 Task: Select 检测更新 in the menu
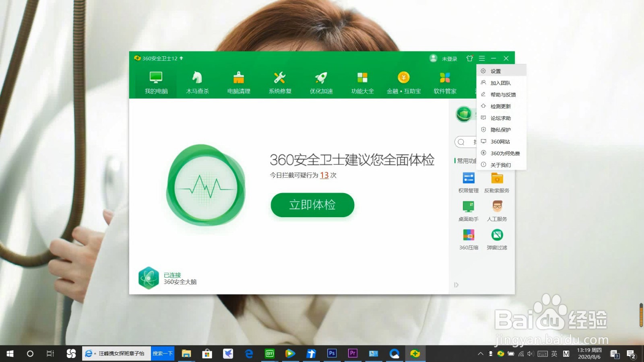coord(502,106)
